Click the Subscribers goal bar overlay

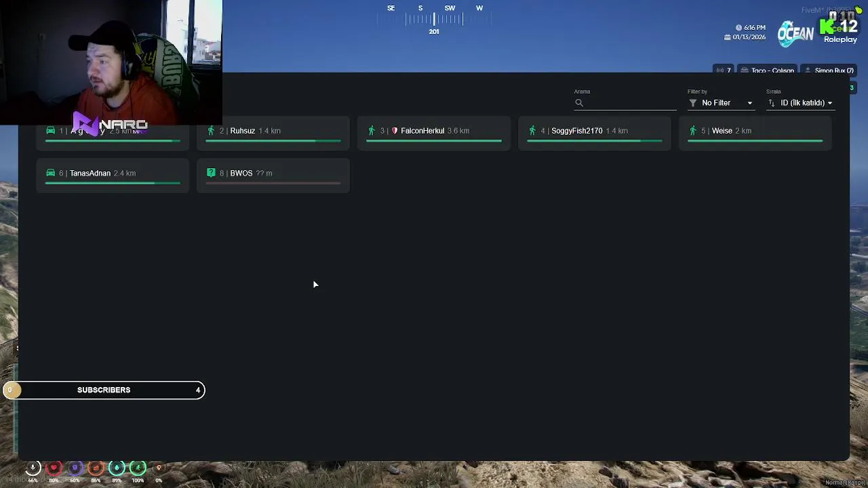(x=104, y=390)
